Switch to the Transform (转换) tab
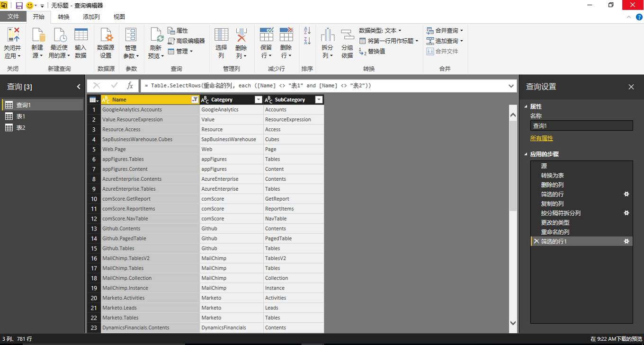 tap(63, 17)
